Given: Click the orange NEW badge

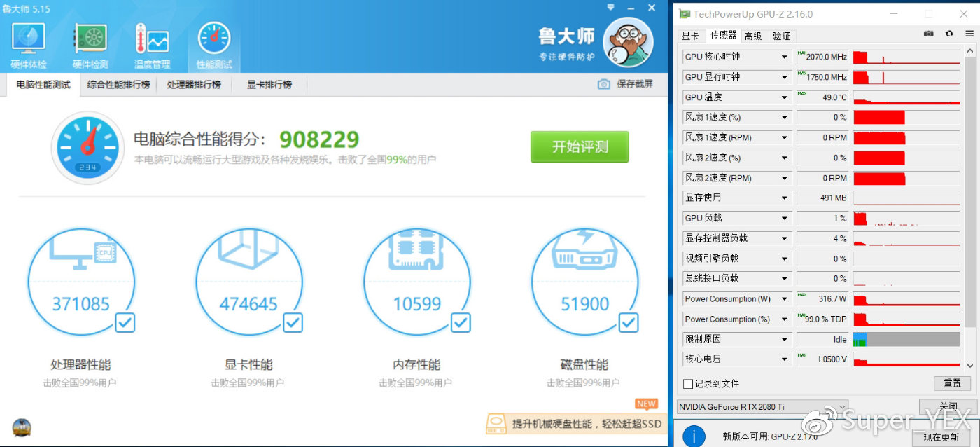Looking at the screenshot, I should [646, 404].
